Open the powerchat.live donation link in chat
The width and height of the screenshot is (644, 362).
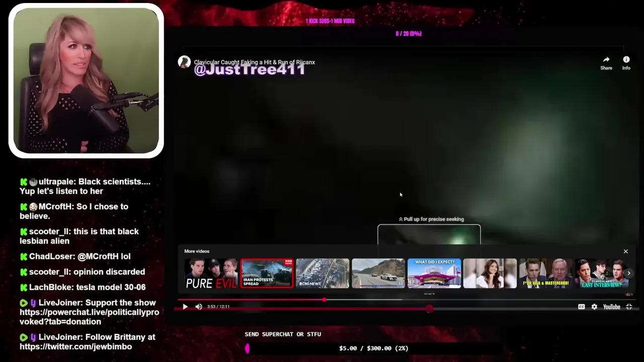tap(89, 317)
